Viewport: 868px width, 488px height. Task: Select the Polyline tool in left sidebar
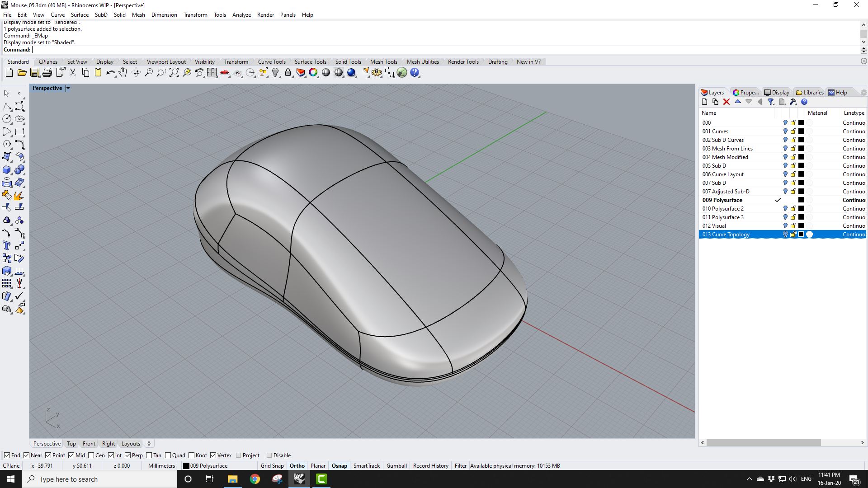coord(7,107)
